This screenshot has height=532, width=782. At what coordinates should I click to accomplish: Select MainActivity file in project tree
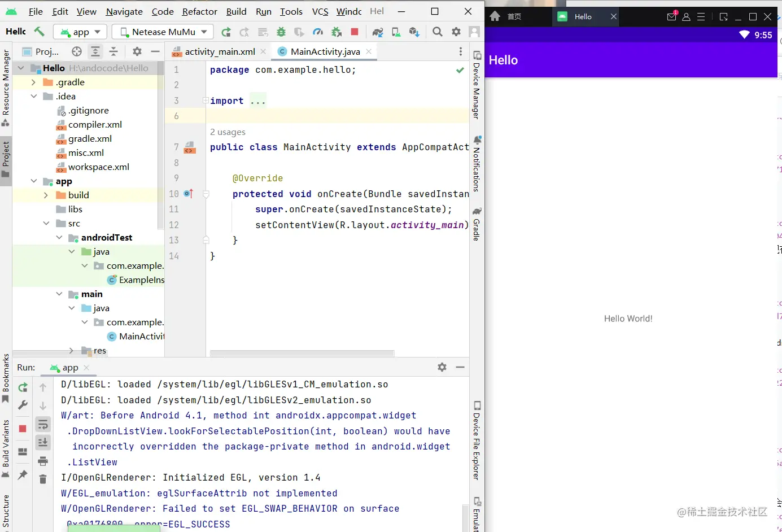click(142, 336)
